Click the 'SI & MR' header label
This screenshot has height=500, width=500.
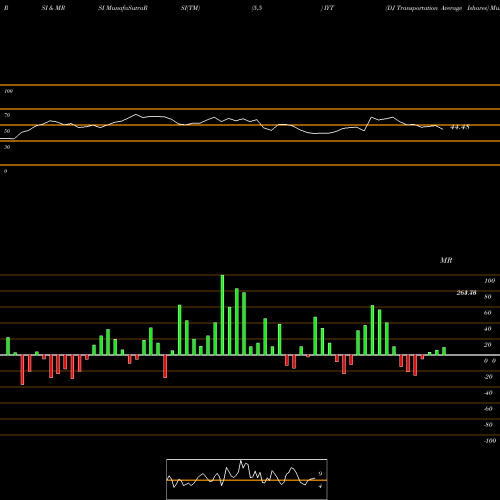pyautogui.click(x=53, y=8)
